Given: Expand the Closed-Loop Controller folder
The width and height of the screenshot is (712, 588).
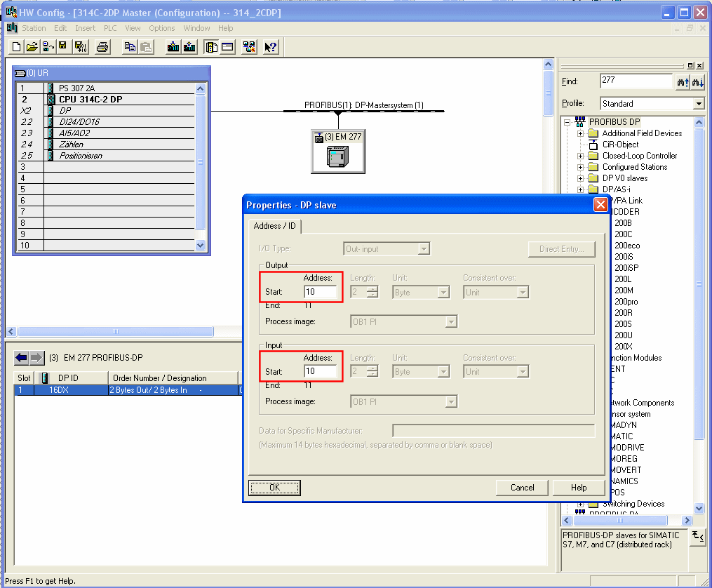Looking at the screenshot, I should point(581,156).
